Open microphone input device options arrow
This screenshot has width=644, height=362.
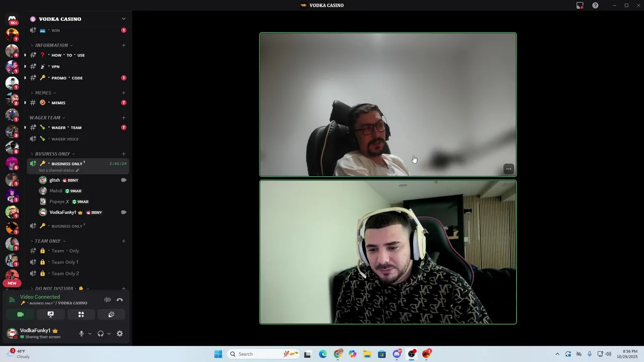click(x=90, y=333)
